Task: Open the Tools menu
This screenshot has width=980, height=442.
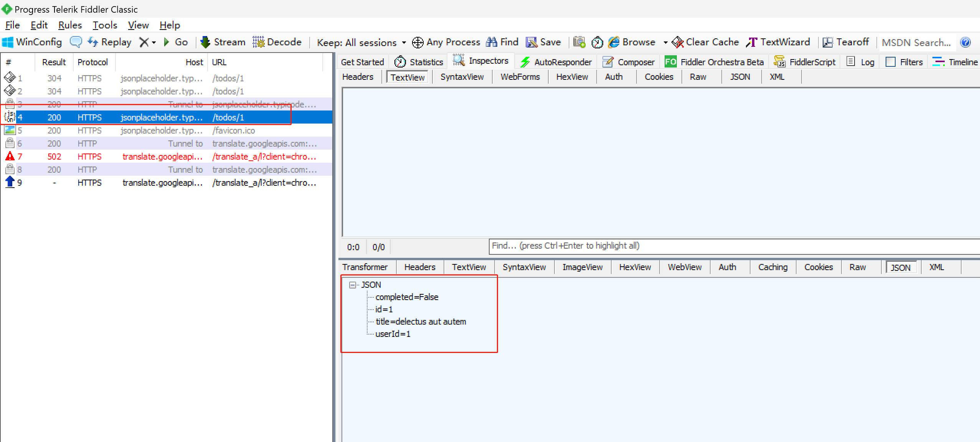Action: (105, 25)
